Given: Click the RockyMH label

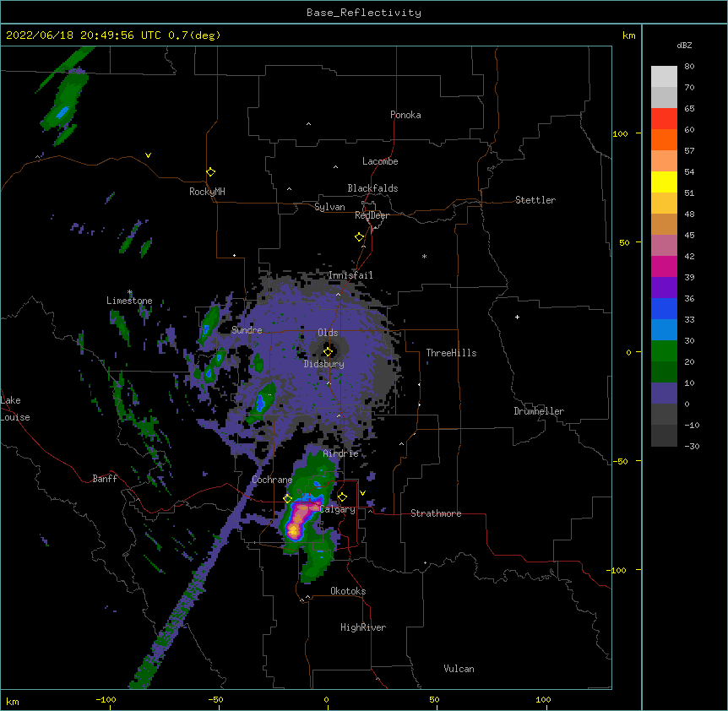Looking at the screenshot, I should click(207, 192).
